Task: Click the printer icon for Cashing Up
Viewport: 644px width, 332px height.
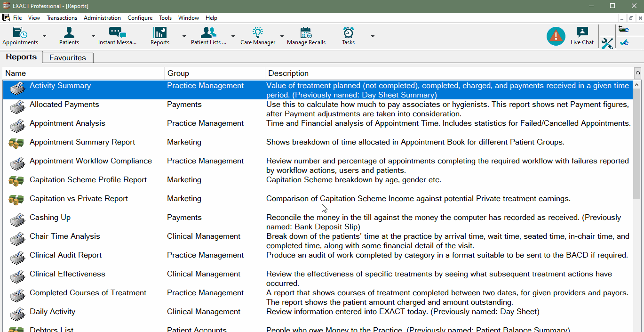Action: [17, 220]
